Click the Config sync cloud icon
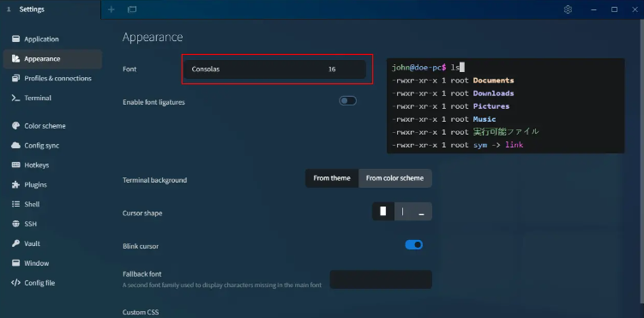644x318 pixels. click(x=16, y=145)
